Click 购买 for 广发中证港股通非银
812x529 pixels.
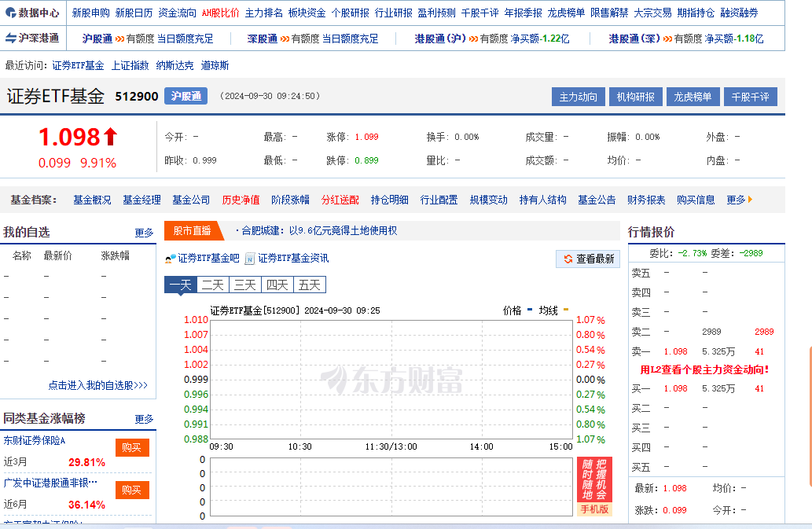point(132,490)
